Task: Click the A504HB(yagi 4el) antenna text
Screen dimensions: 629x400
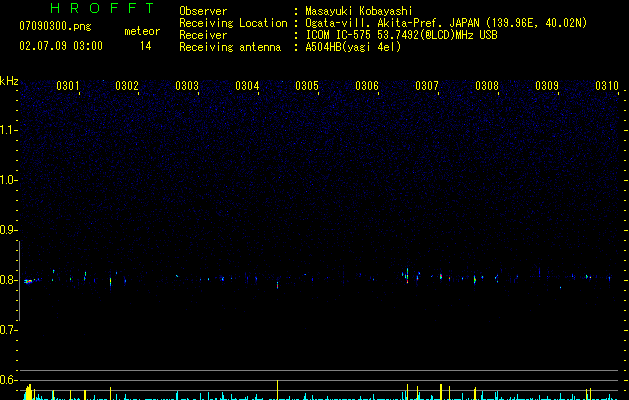Action: pos(353,47)
